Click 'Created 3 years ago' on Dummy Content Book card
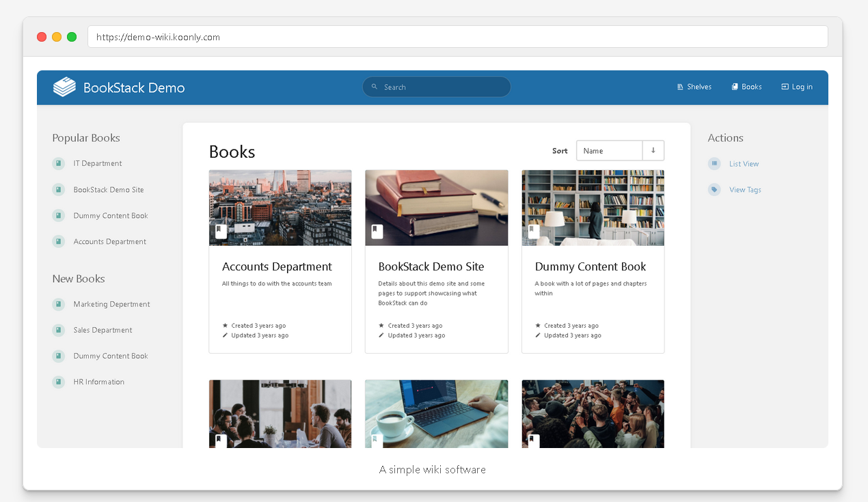Screen dimensions: 868x502 pos(571,326)
